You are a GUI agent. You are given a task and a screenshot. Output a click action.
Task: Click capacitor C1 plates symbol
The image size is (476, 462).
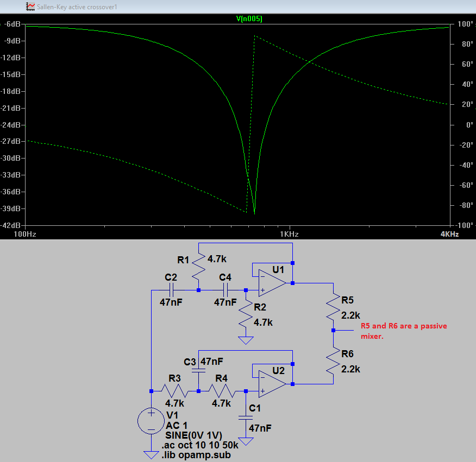(246, 417)
